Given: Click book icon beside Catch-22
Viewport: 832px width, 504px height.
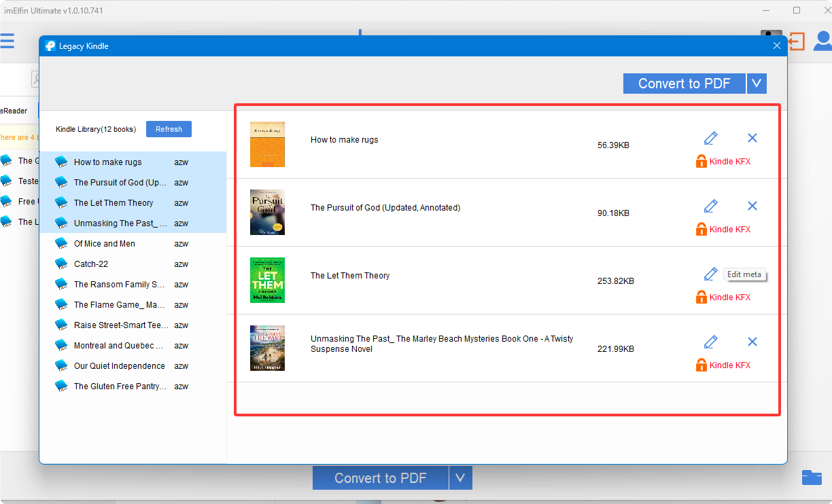Looking at the screenshot, I should [x=62, y=264].
